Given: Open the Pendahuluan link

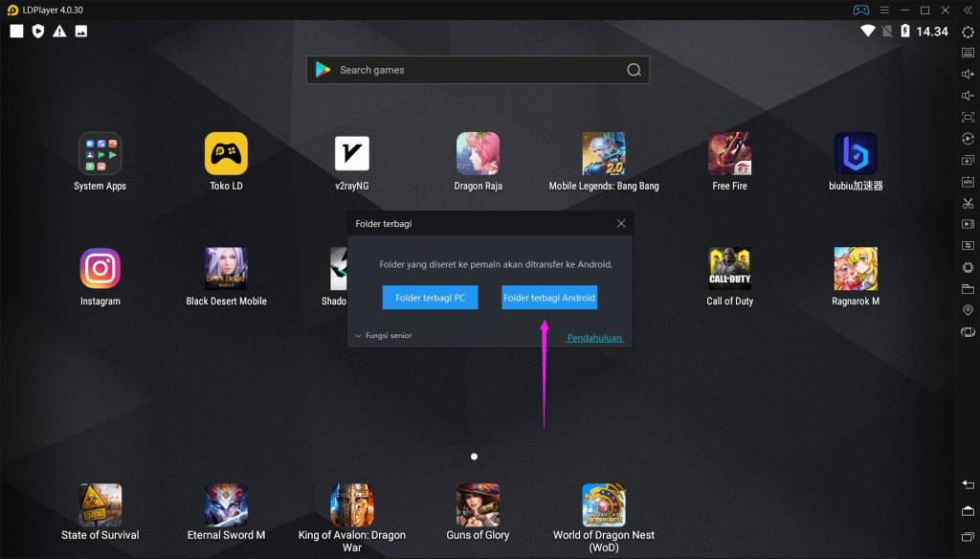Looking at the screenshot, I should click(x=594, y=338).
